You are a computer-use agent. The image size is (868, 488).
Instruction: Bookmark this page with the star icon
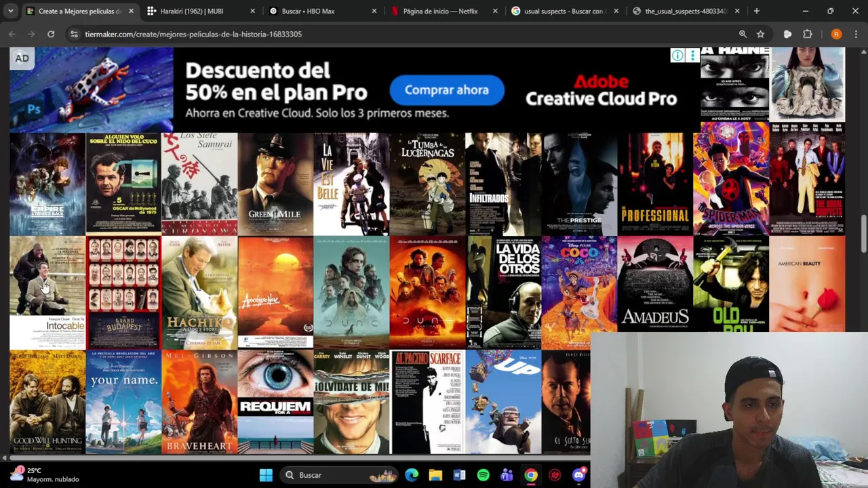tap(761, 34)
